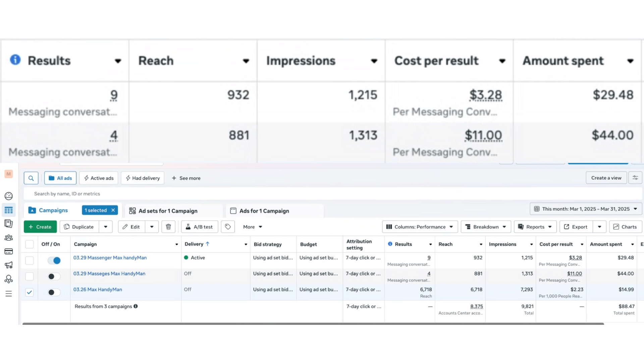Click the trash delete icon button
Image resolution: width=644 pixels, height=362 pixels.
168,227
